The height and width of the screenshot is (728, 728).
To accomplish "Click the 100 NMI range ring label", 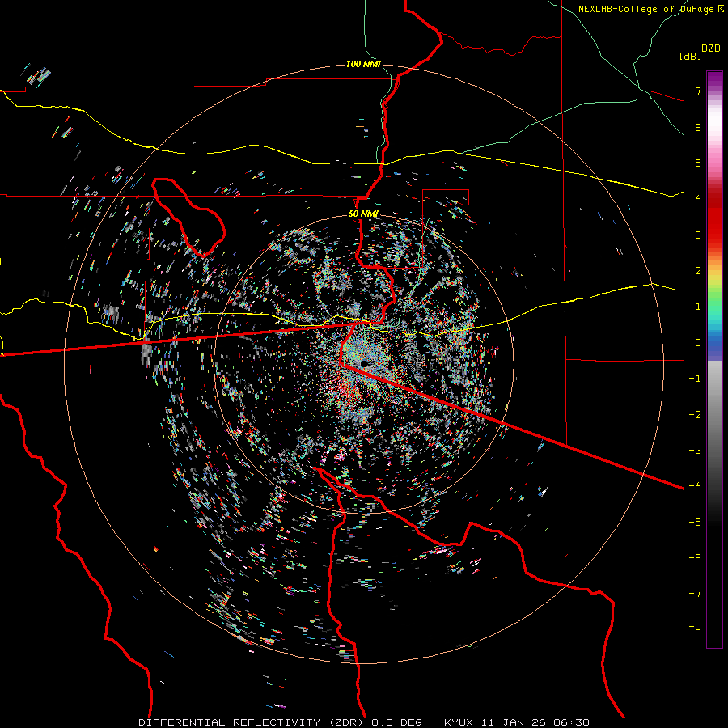I will click(363, 64).
